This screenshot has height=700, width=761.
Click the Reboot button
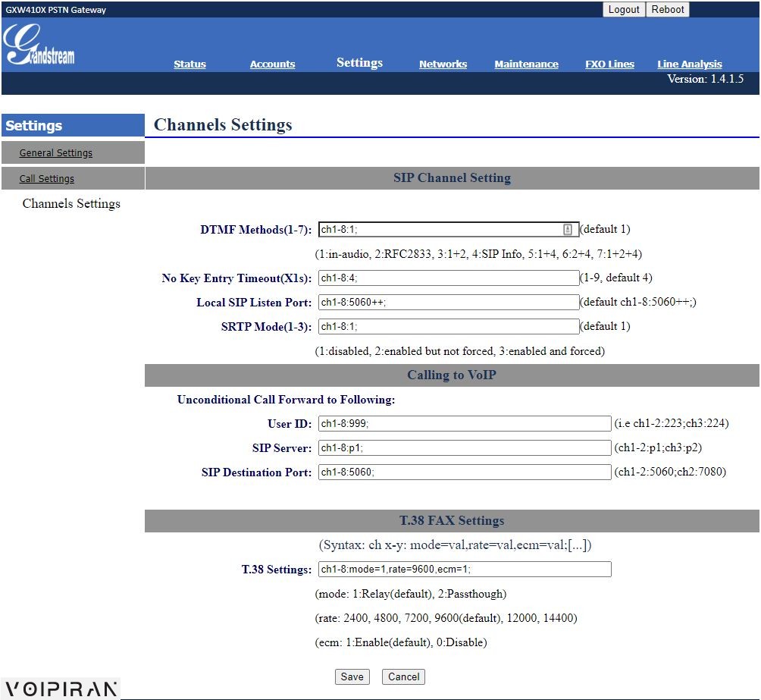tap(667, 10)
